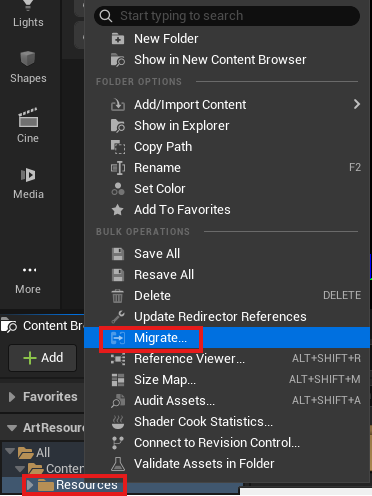The height and width of the screenshot is (496, 372).
Task: Select Set Color menu entry
Action: click(x=227, y=189)
